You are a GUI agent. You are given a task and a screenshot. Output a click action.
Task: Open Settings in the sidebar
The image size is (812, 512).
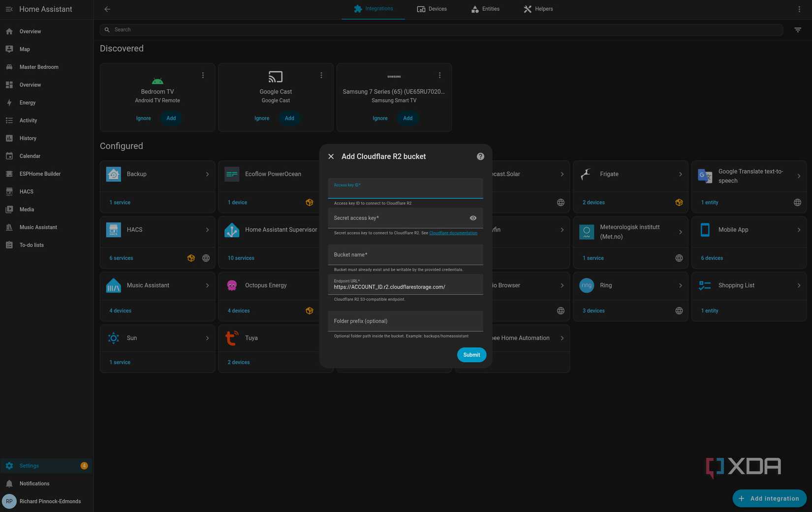tap(47, 466)
